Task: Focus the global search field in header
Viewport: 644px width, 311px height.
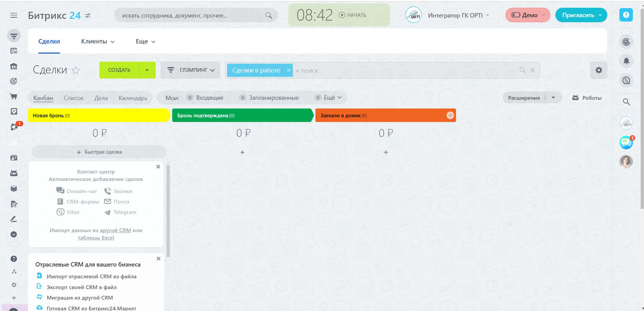Action: point(196,15)
